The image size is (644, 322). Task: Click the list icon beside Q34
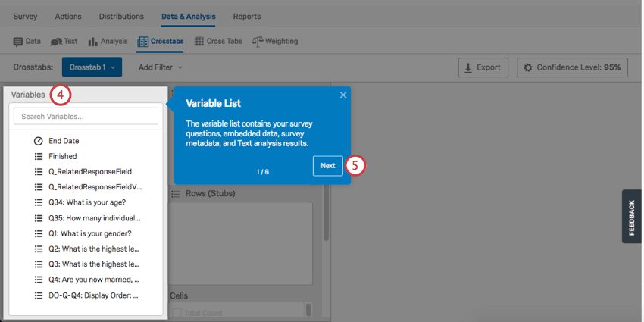[38, 202]
